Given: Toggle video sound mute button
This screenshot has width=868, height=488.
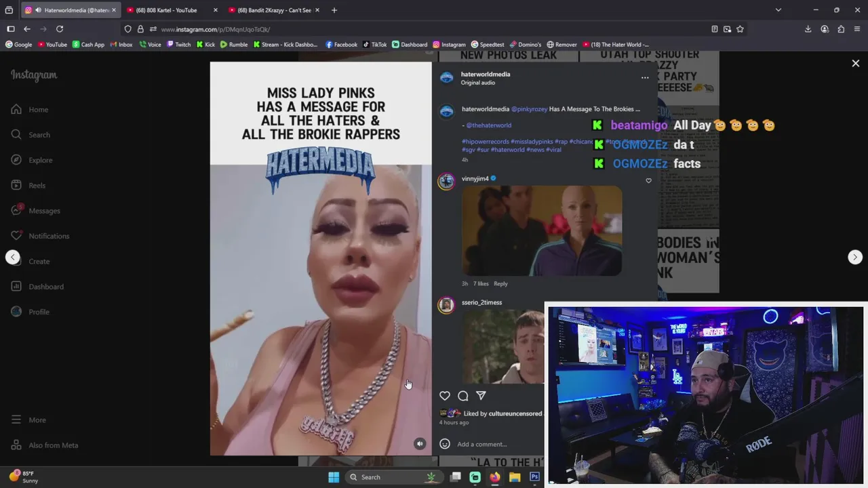Looking at the screenshot, I should coord(420,444).
